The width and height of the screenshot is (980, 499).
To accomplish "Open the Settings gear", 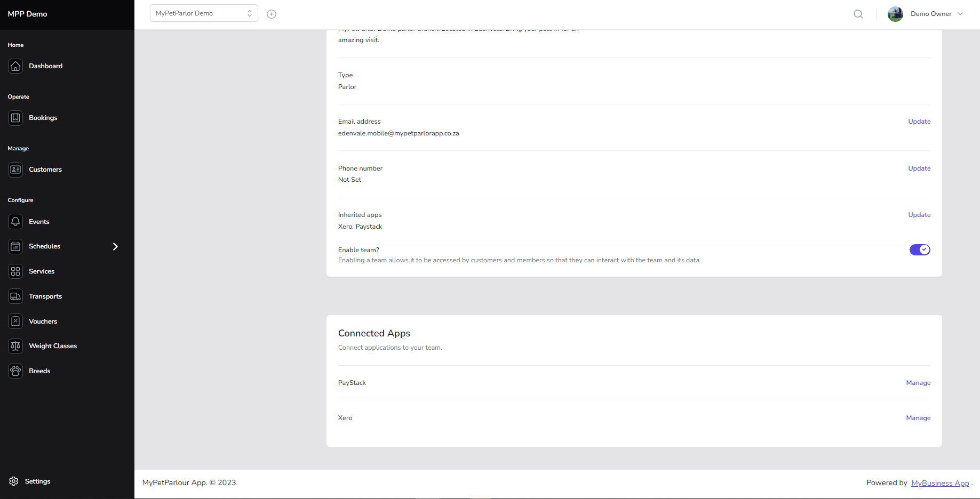I will tap(14, 481).
